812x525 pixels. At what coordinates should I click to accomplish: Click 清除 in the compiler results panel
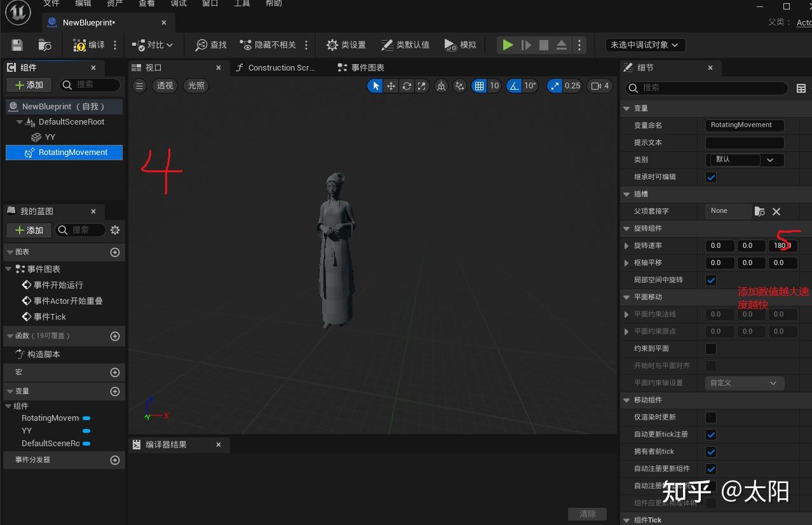tap(586, 514)
